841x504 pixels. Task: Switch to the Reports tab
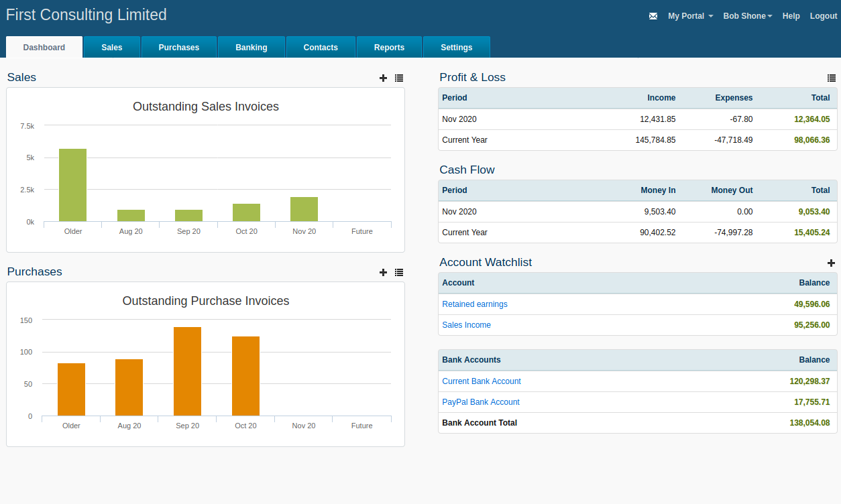(x=389, y=47)
